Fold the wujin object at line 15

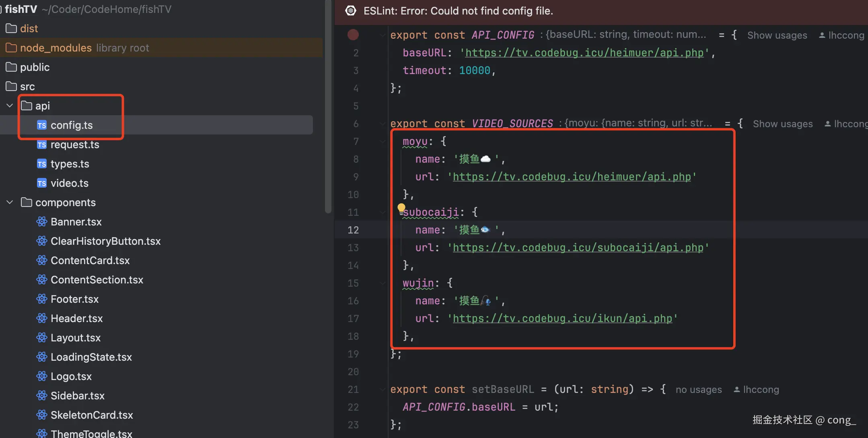click(x=383, y=283)
